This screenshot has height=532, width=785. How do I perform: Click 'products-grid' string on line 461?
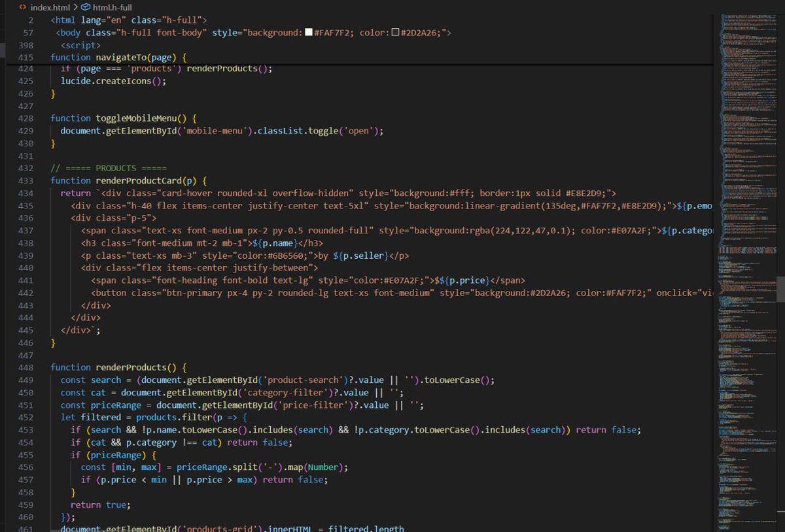pyautogui.click(x=224, y=529)
